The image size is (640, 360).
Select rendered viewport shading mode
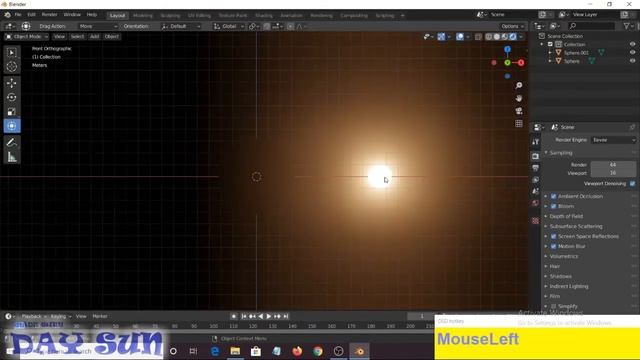pos(513,37)
